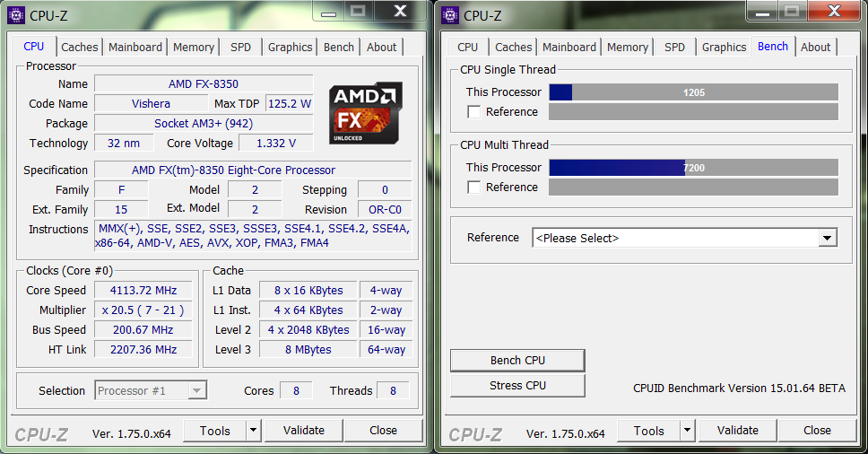
Task: Click the AMD FX Unlocked processor logo
Action: [365, 113]
